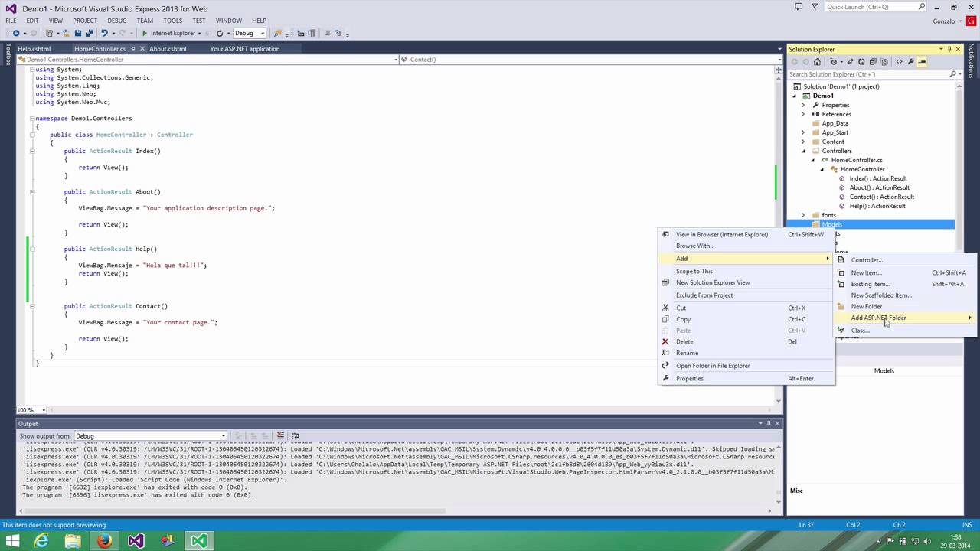Open the TOOLS menu
Image resolution: width=980 pixels, height=551 pixels.
(173, 21)
